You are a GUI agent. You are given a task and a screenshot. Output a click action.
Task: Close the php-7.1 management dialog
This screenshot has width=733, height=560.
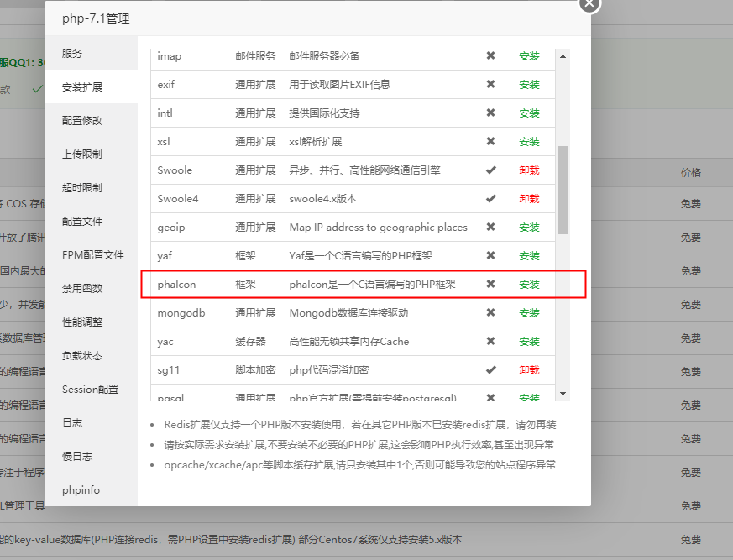[589, 4]
